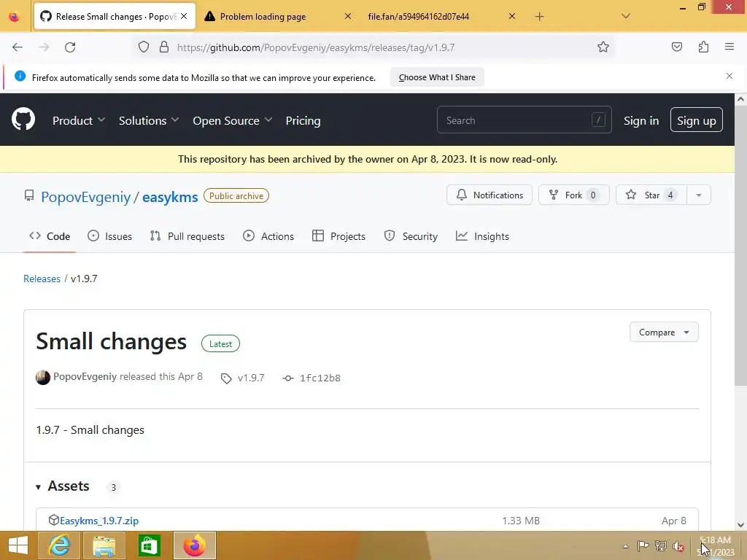Open File Explorer from taskbar
The width and height of the screenshot is (747, 560).
click(104, 545)
